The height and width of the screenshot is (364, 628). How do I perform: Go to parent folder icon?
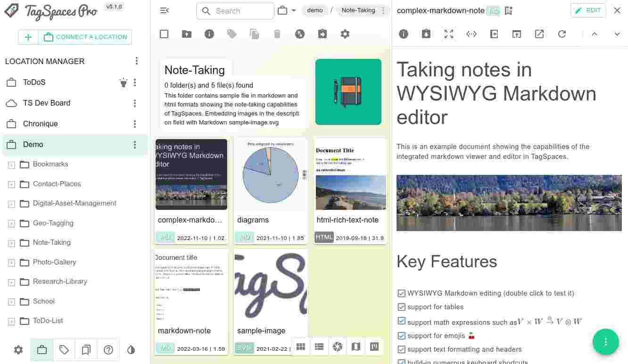point(187,34)
